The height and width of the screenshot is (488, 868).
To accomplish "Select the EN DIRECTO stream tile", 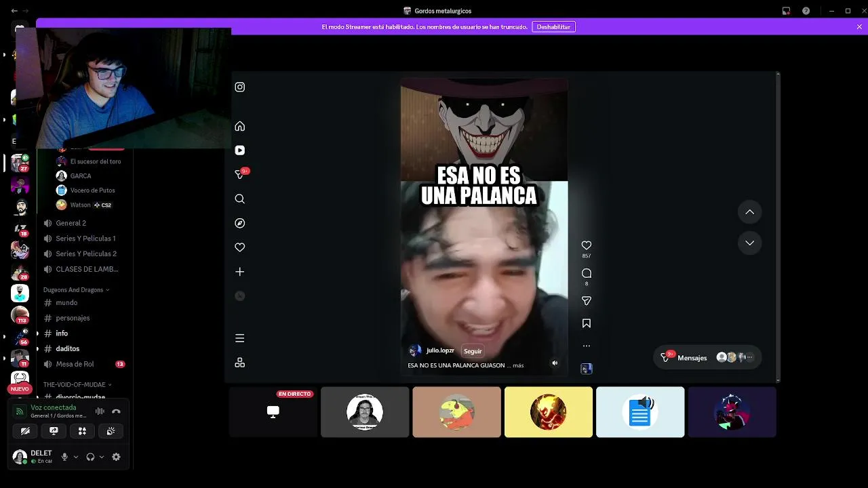I will tap(273, 412).
